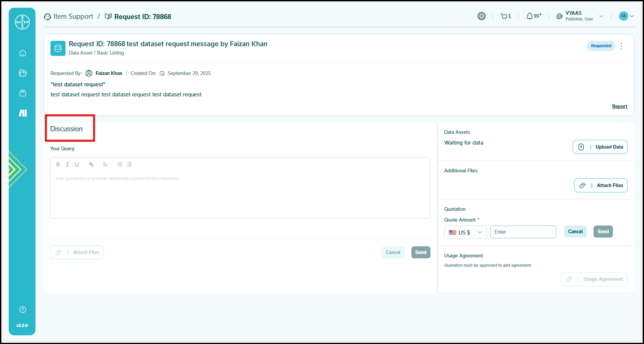Expand the VYAAS organization dropdown
644x344 pixels.
601,16
